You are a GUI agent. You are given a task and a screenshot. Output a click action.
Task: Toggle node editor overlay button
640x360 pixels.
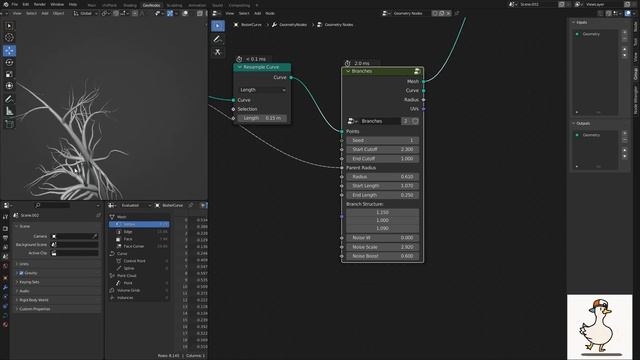coord(628,13)
